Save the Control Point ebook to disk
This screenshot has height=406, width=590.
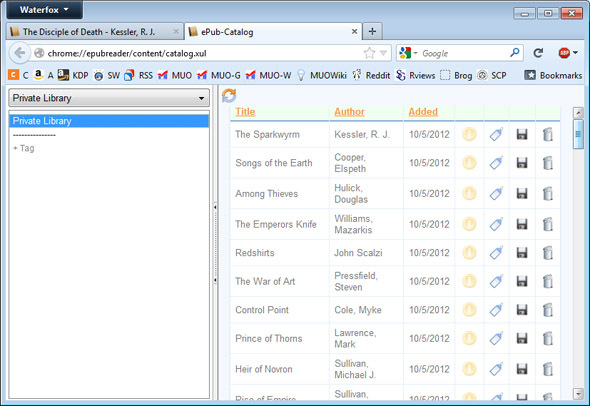[x=522, y=310]
